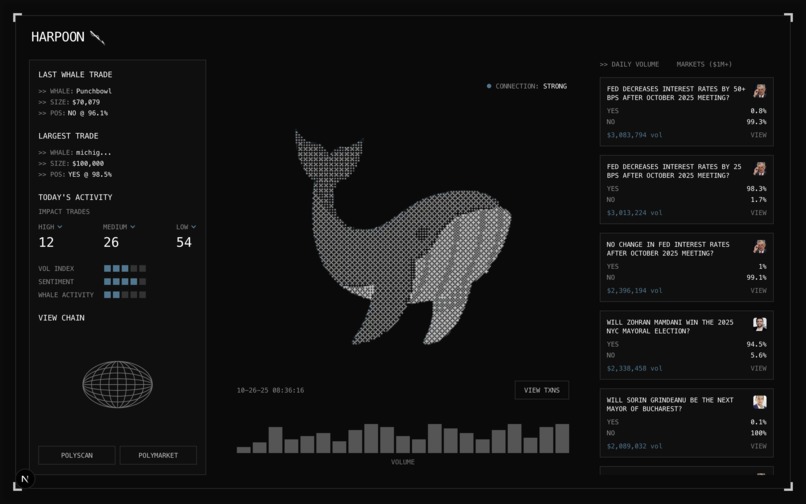Viewport: 806px width, 504px height.
Task: Click the high impact count 12
Action: pyautogui.click(x=46, y=242)
